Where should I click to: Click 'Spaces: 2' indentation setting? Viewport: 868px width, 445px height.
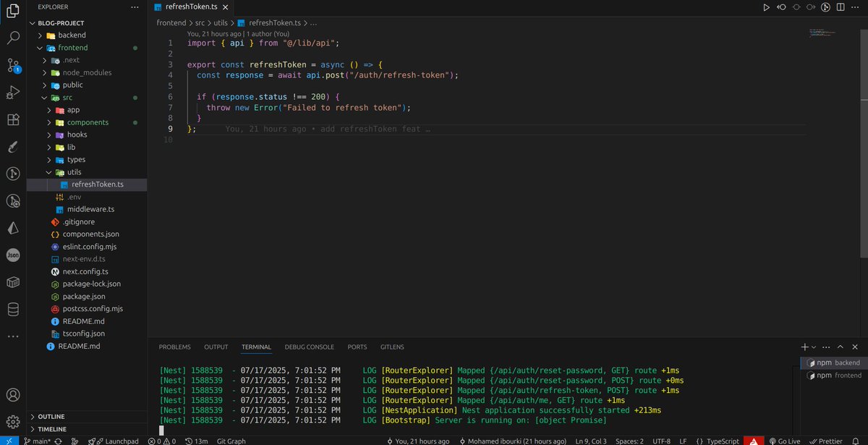629,441
